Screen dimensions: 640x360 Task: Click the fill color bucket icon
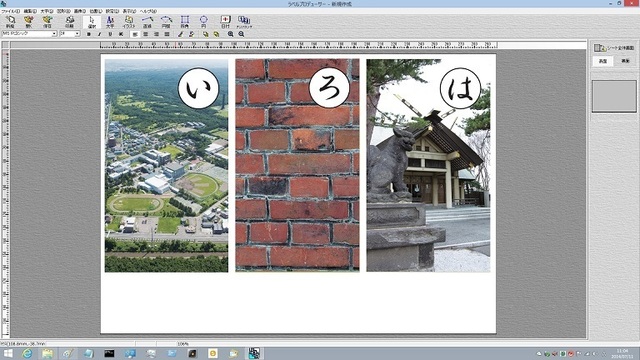(x=191, y=34)
